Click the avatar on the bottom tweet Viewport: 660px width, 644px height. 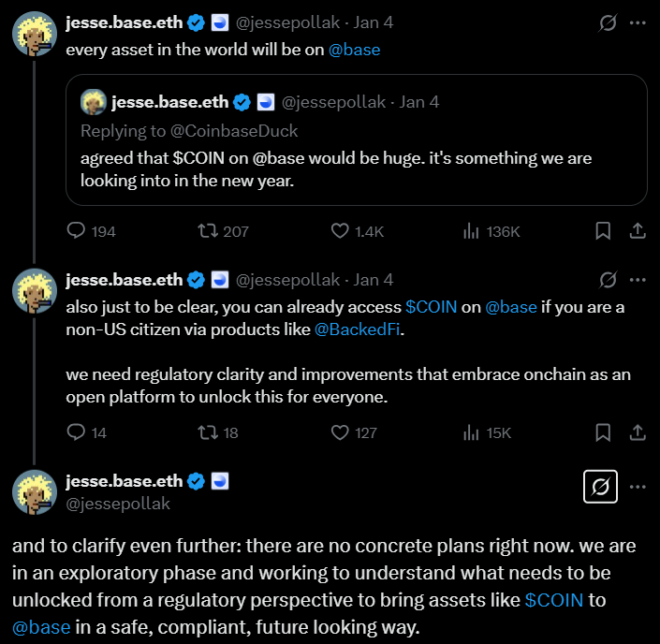[34, 492]
